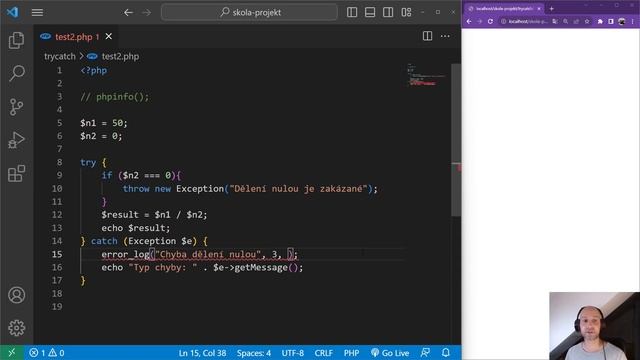Screen dimensions: 640x360
Task: Open notifications bell in status bar
Action: (x=446, y=353)
